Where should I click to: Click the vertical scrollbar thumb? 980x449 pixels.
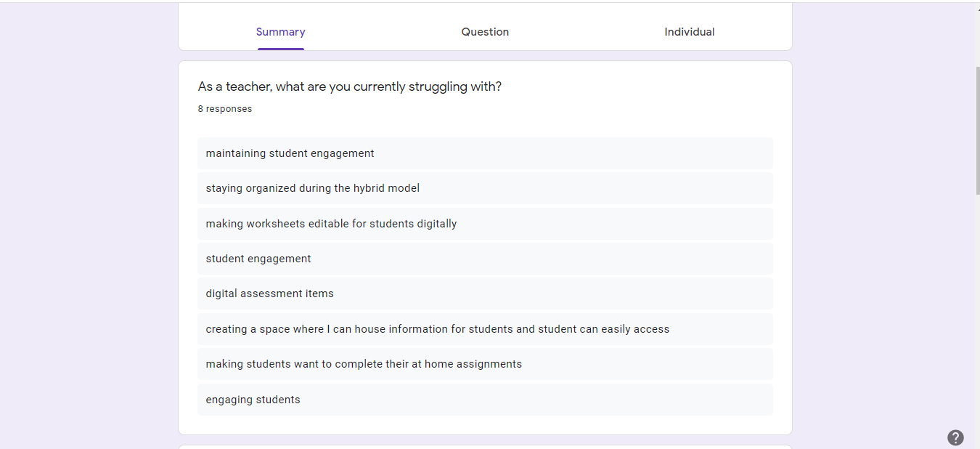977,131
